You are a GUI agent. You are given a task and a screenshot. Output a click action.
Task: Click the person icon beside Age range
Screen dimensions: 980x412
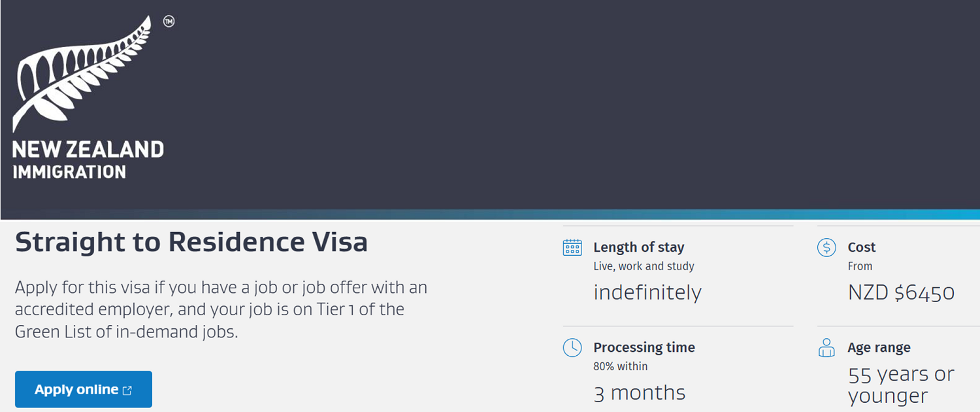[826, 347]
